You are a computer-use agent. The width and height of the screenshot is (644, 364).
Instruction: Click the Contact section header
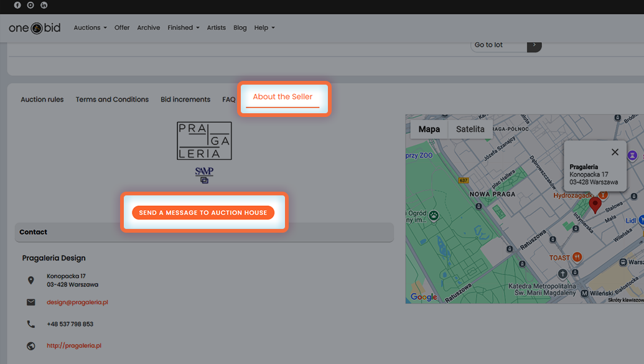coord(204,232)
